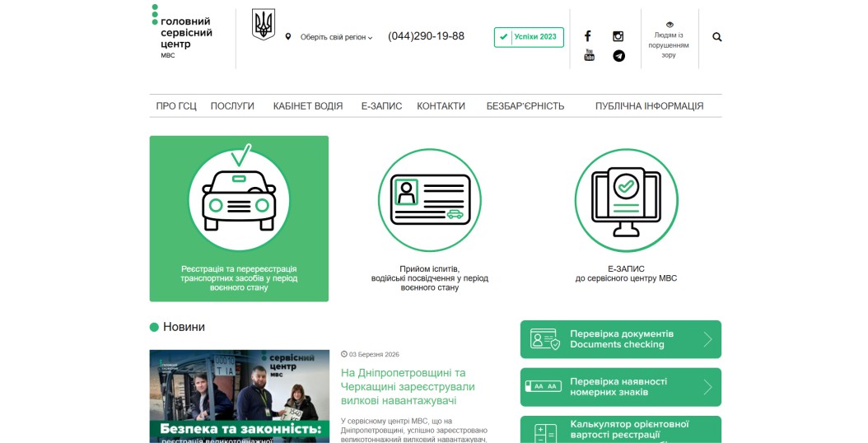
Task: Open the Telegram channel icon
Action: pyautogui.click(x=618, y=56)
